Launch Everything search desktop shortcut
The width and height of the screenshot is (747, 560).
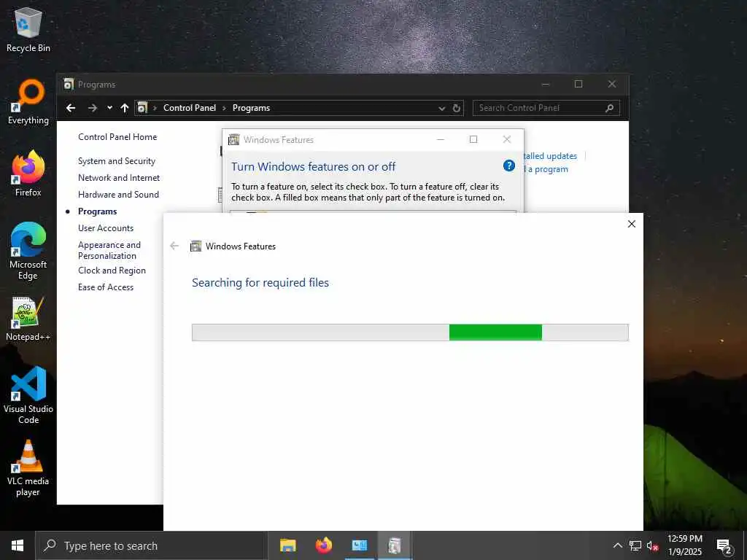(x=28, y=102)
